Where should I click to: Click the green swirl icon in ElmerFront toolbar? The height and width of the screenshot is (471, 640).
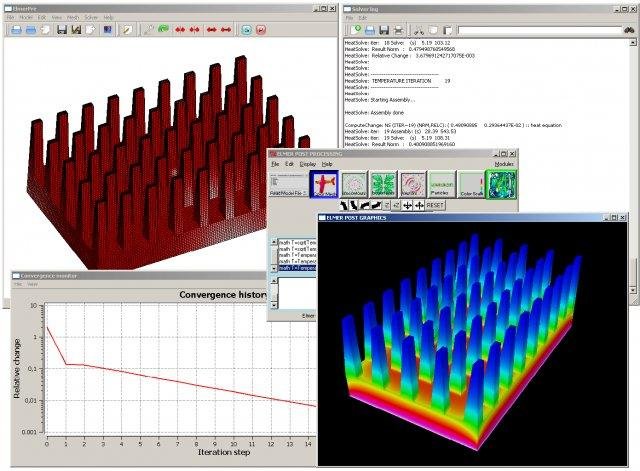click(162, 29)
